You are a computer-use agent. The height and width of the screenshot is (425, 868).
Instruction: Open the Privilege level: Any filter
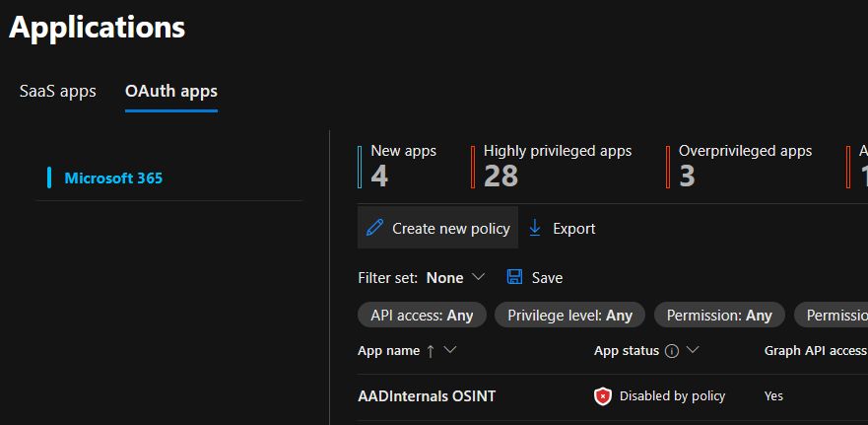[569, 316]
